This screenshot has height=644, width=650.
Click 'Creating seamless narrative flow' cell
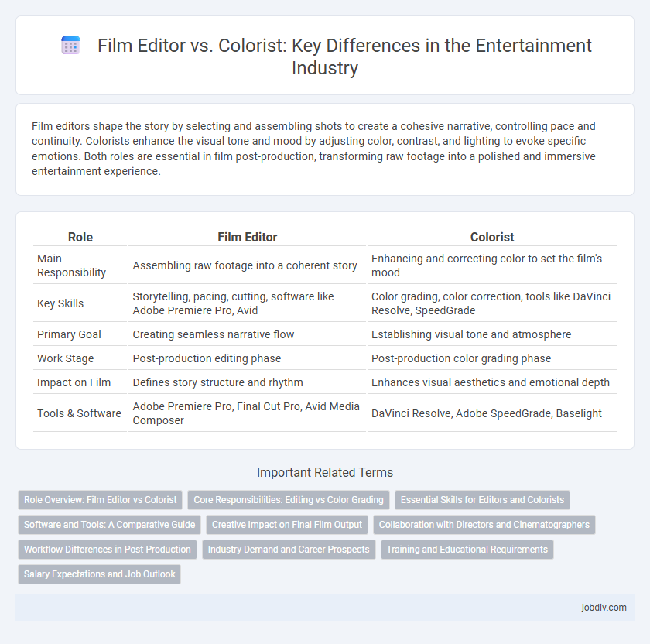[x=247, y=334]
